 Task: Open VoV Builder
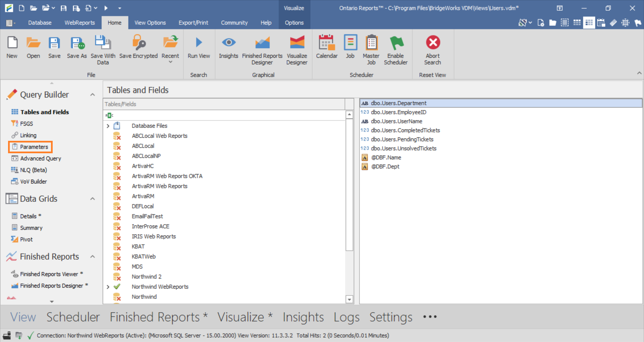click(x=33, y=182)
